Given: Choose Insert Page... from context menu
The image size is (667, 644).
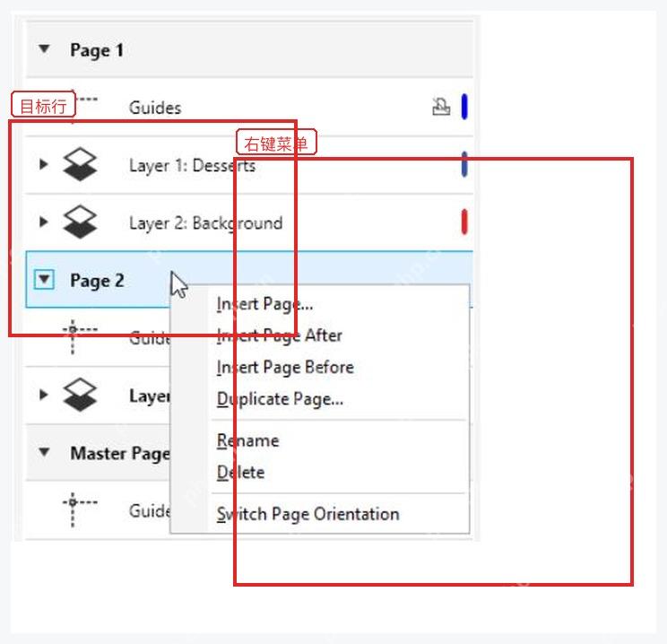Looking at the screenshot, I should (319, 304).
